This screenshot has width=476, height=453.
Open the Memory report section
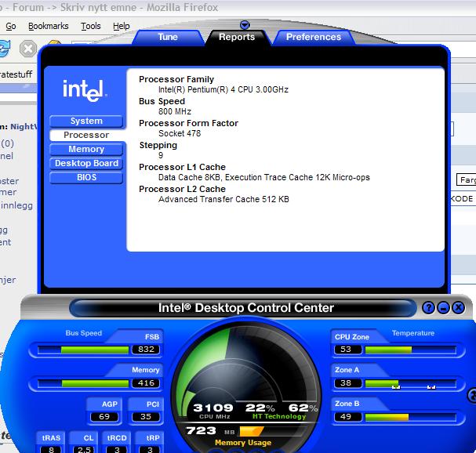pos(86,149)
